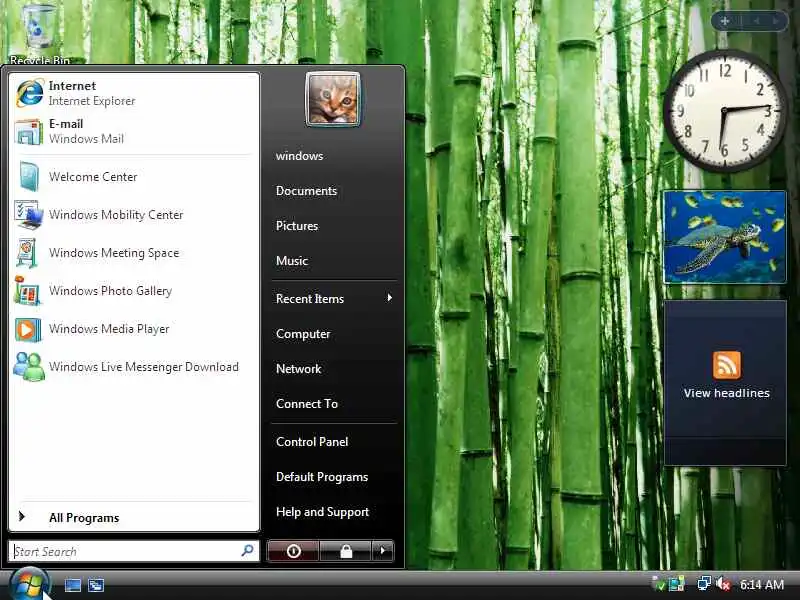This screenshot has width=800, height=600.
Task: Click Show Desktop quick launch icon
Action: [x=72, y=585]
